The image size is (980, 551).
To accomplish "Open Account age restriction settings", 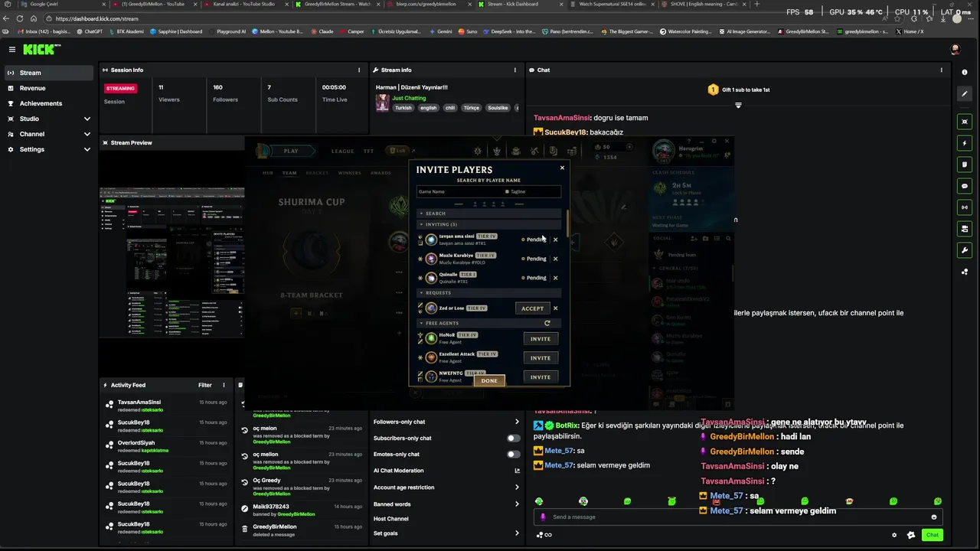I will pos(446,487).
